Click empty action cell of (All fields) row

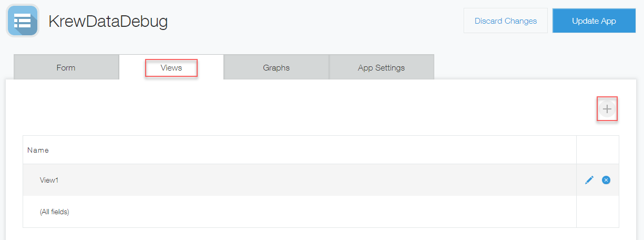(x=598, y=212)
